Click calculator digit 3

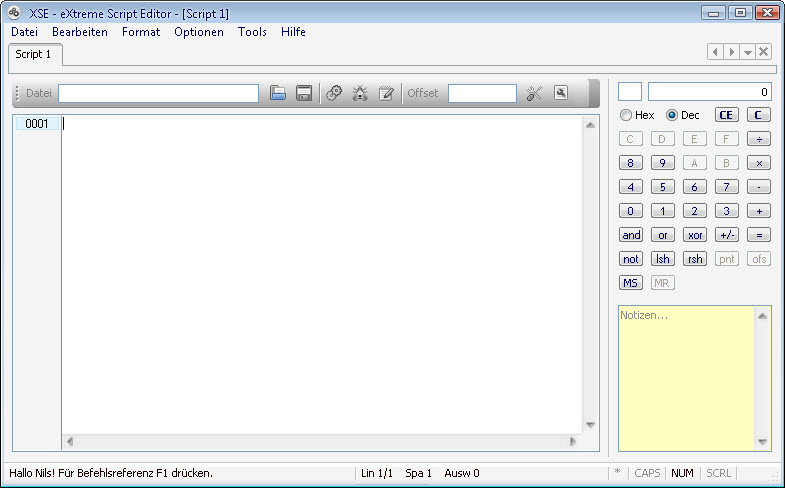point(726,211)
